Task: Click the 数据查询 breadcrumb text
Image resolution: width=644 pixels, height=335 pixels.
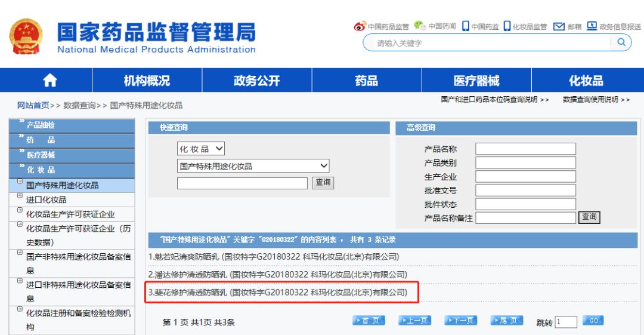Action: pyautogui.click(x=79, y=105)
